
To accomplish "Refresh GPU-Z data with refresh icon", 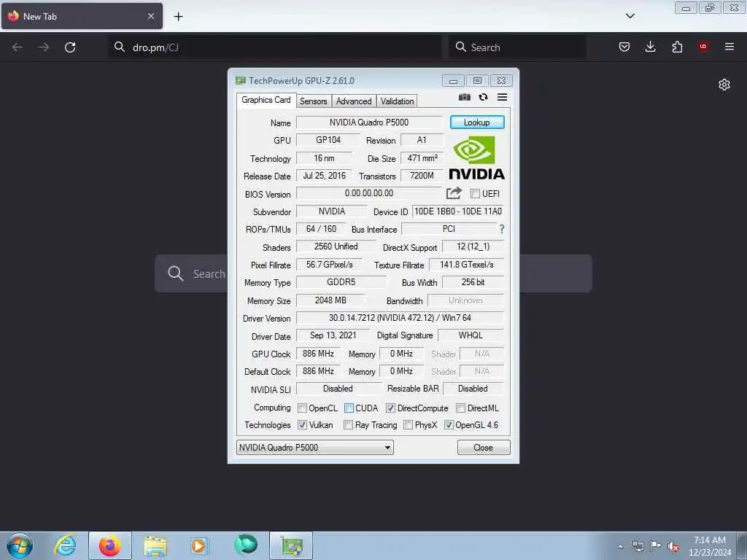I will 483,97.
